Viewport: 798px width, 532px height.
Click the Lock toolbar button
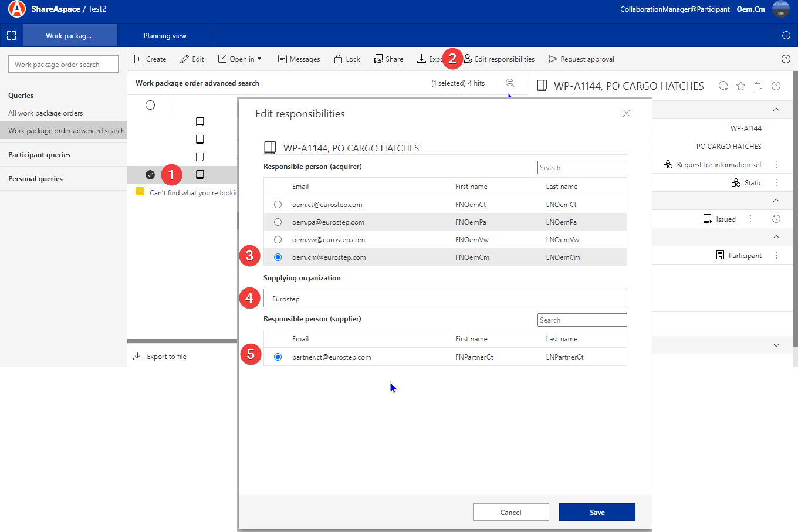(x=347, y=59)
